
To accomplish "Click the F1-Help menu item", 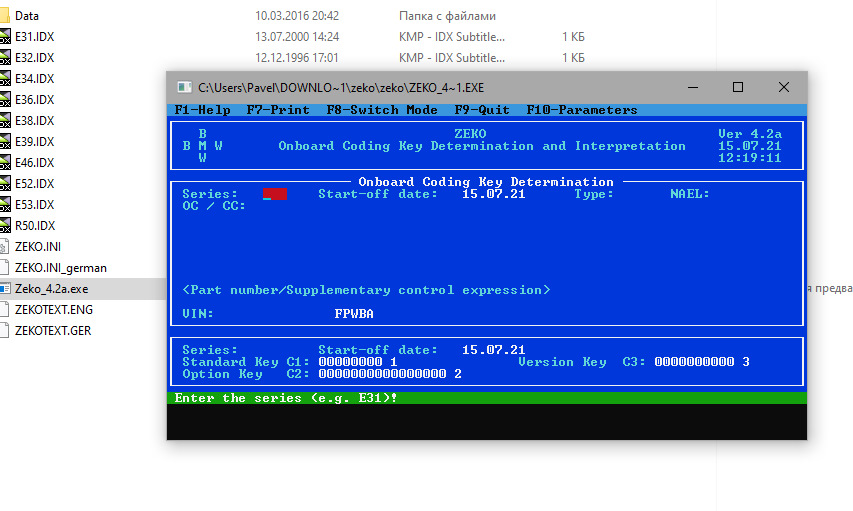I will [x=202, y=110].
